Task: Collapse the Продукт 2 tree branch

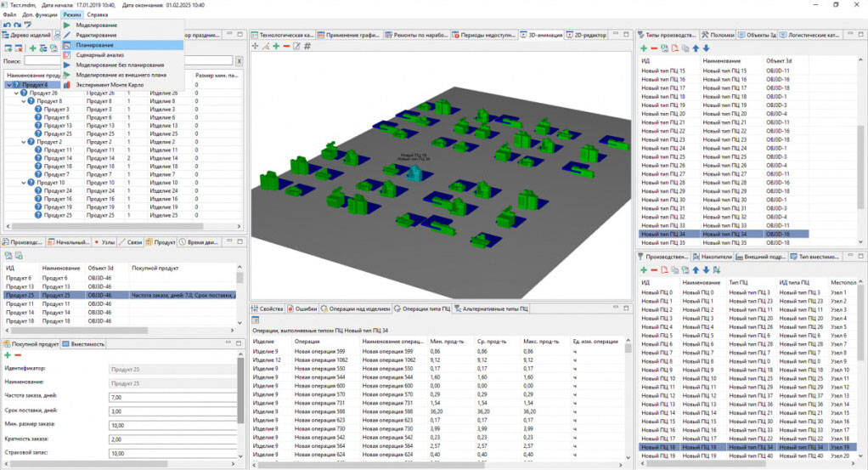Action: pos(23,142)
